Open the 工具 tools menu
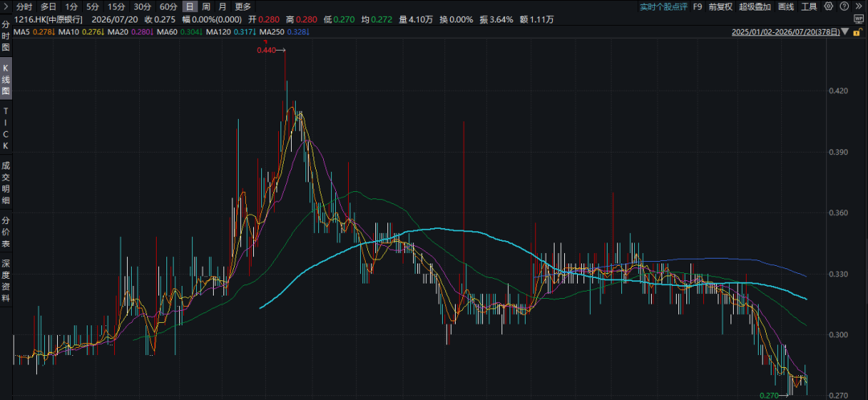Screen dimensions: 868x400 (x=809, y=6)
